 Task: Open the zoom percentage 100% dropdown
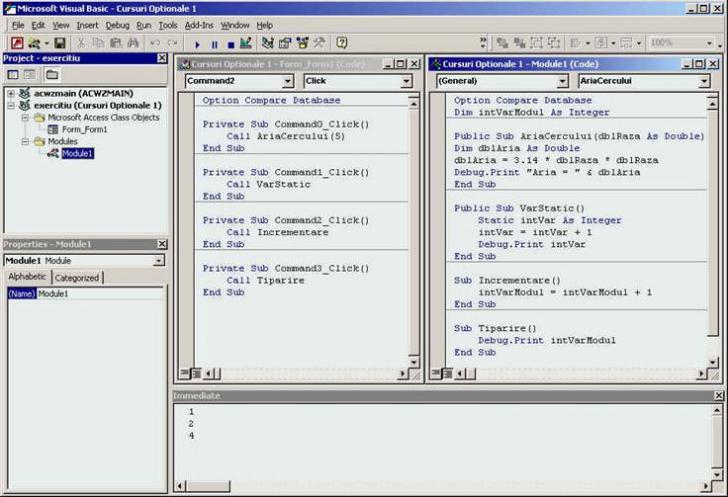coord(709,43)
